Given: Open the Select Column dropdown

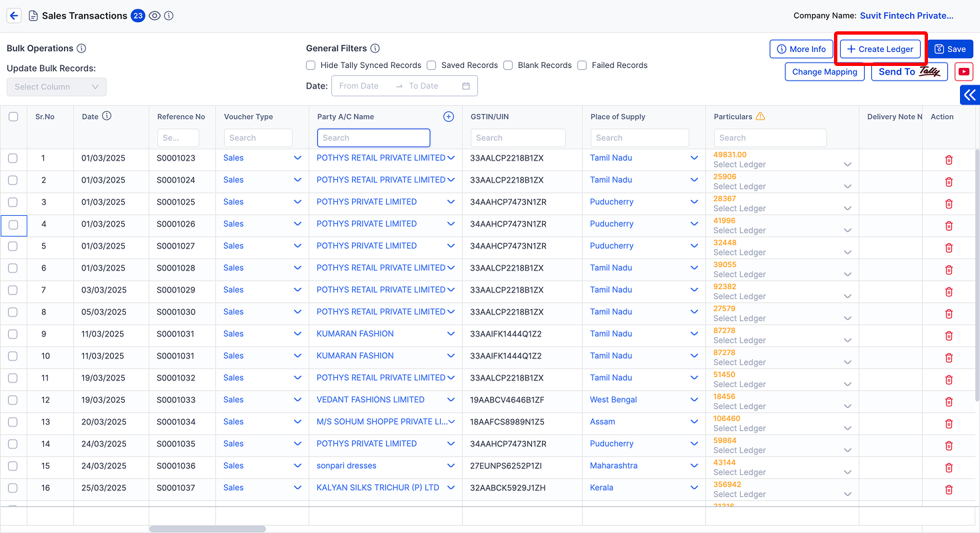Looking at the screenshot, I should pyautogui.click(x=57, y=87).
